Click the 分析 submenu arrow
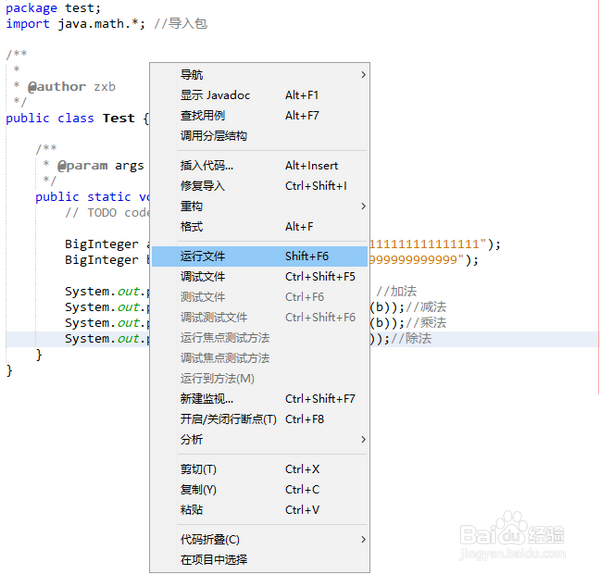 tap(363, 439)
